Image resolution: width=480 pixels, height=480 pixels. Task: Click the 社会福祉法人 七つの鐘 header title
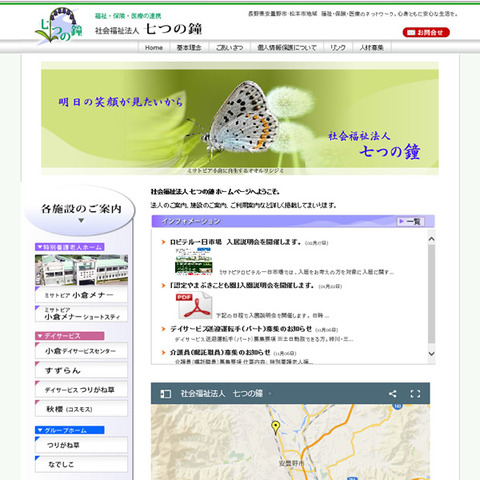(149, 29)
